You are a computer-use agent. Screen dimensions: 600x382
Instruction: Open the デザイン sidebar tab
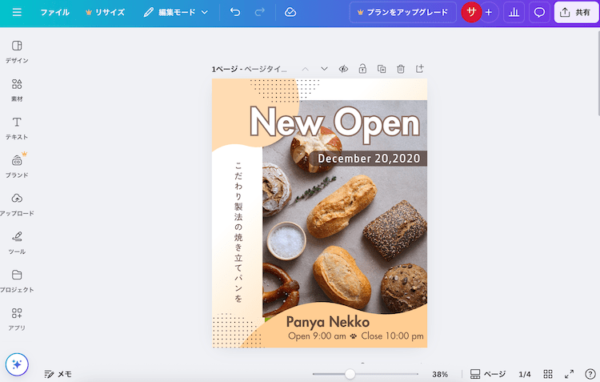pos(17,52)
